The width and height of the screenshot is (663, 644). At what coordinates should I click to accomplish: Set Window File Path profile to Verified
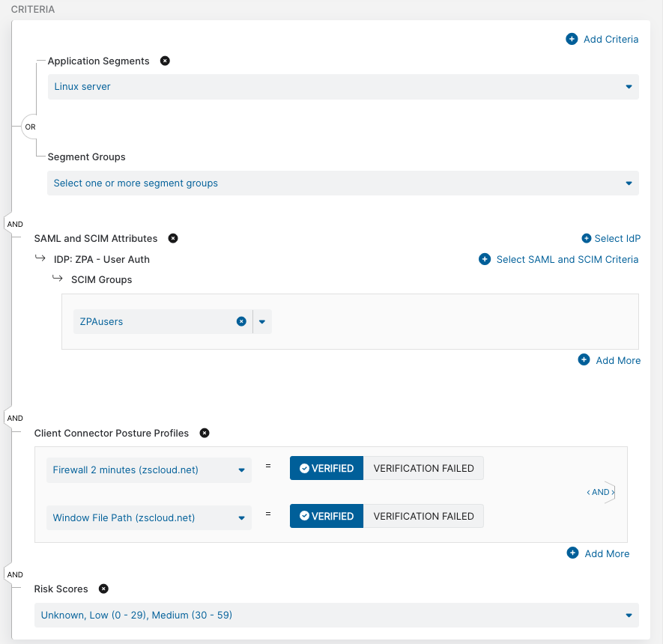point(327,516)
